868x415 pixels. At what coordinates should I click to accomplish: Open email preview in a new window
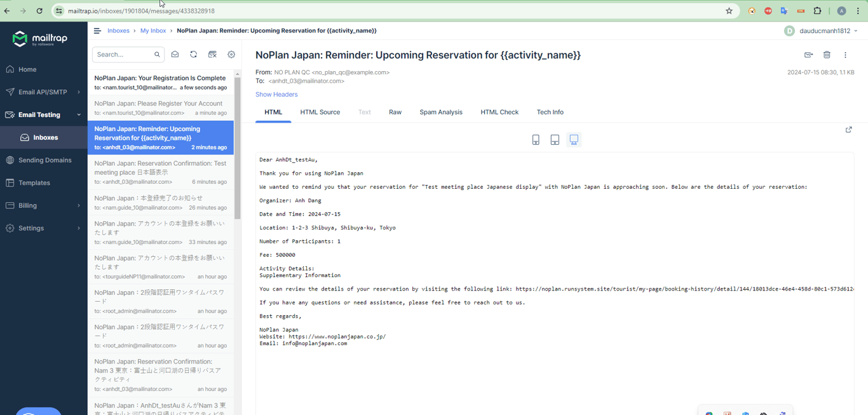pos(848,130)
